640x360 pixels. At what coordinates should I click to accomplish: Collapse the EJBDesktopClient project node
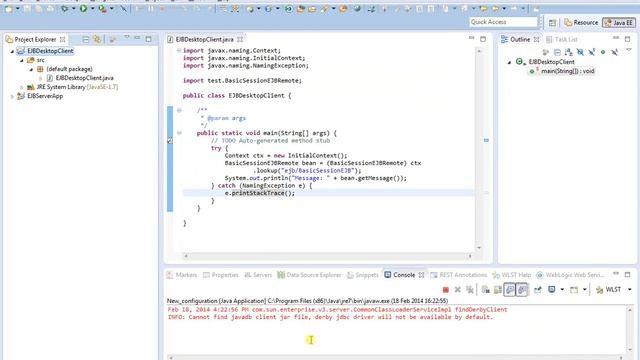click(12, 51)
